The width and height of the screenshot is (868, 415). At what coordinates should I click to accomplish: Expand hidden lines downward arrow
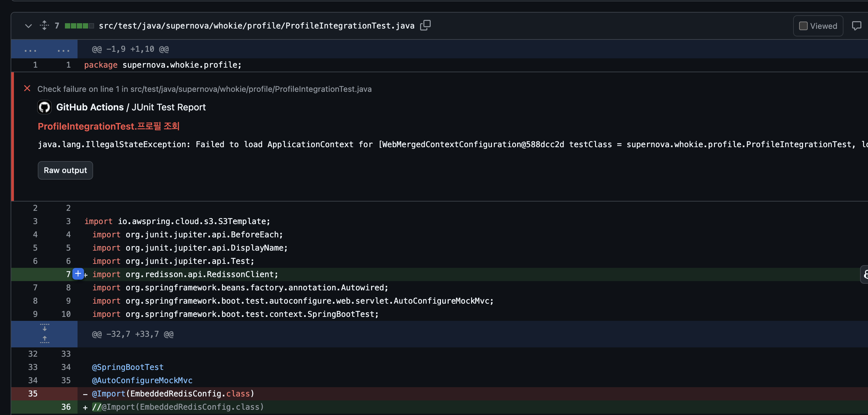(44, 328)
